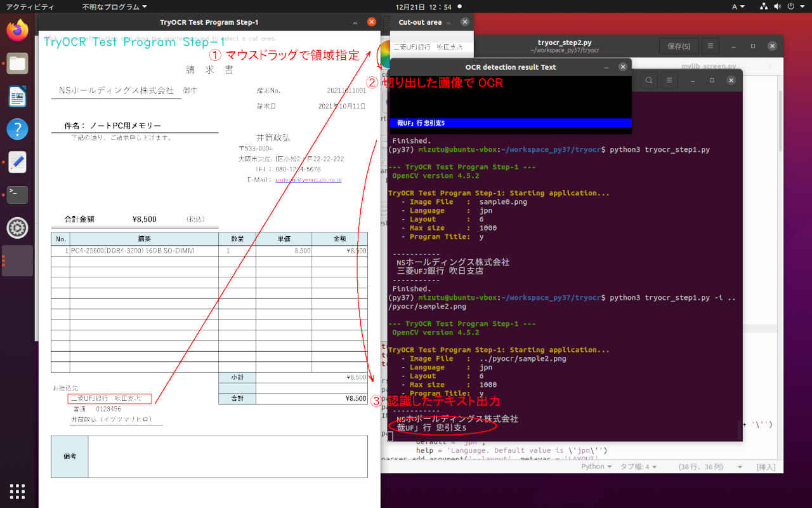Open the 不明なプログラム app menu
Screen dimensions: 812x508
[114, 6]
